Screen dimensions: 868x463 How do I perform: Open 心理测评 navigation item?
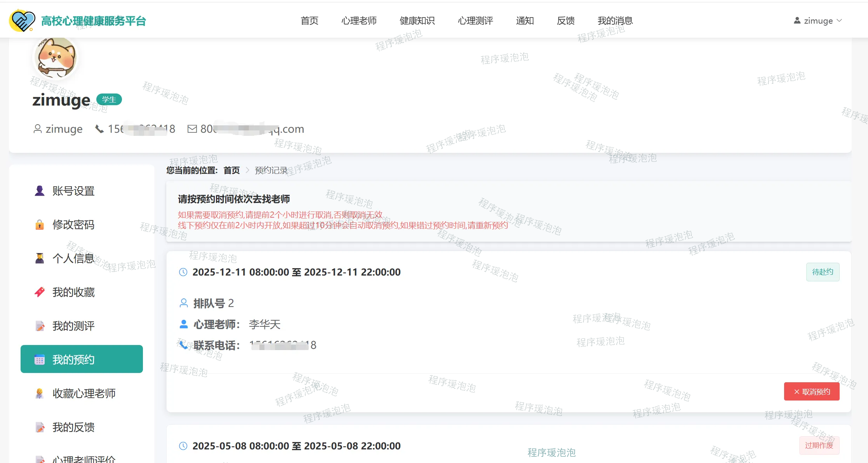click(x=475, y=21)
